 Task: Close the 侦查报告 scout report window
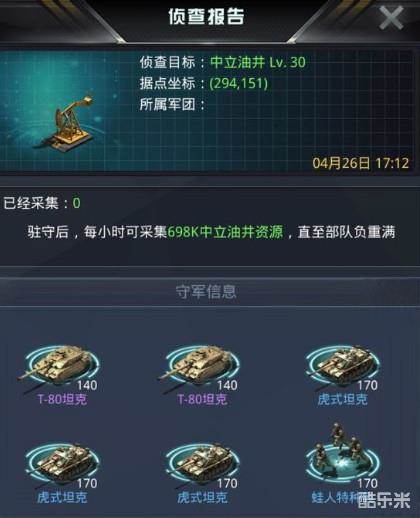point(391,18)
